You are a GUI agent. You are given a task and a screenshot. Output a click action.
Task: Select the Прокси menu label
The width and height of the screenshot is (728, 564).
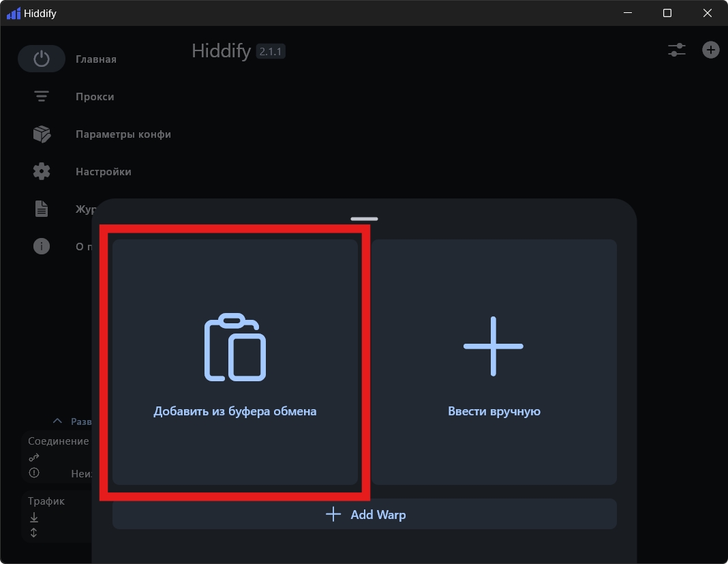pyautogui.click(x=95, y=97)
